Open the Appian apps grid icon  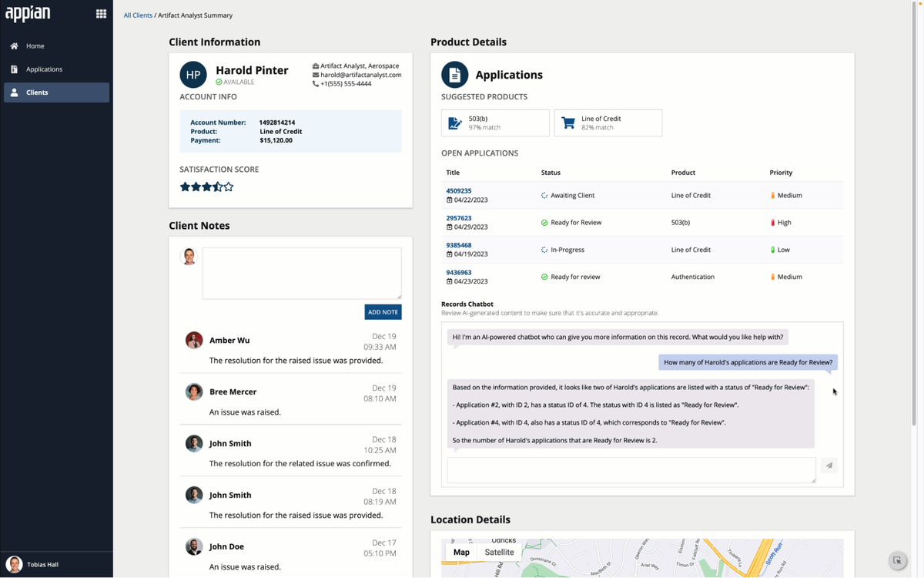coord(101,13)
